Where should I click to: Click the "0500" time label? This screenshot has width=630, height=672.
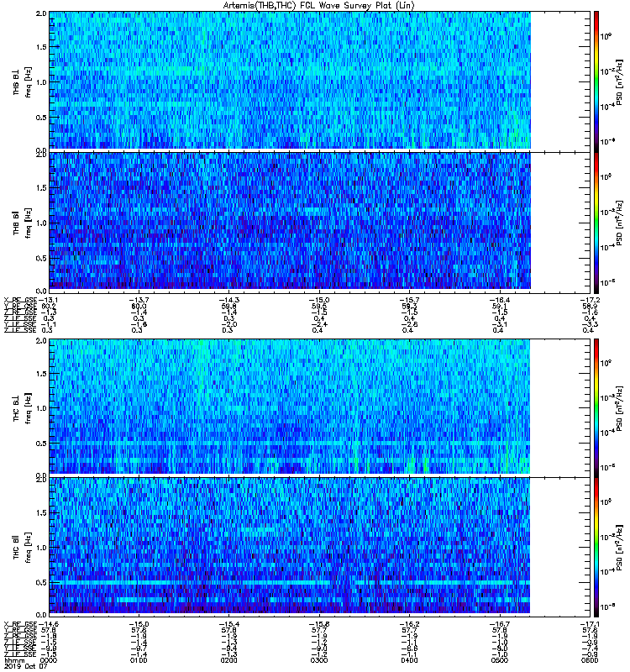coord(500,660)
